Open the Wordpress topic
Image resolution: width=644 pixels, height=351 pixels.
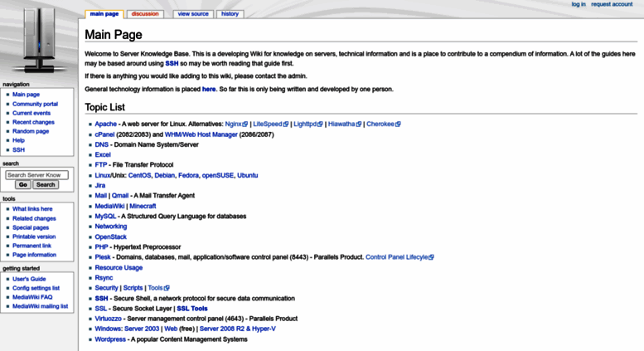point(110,339)
